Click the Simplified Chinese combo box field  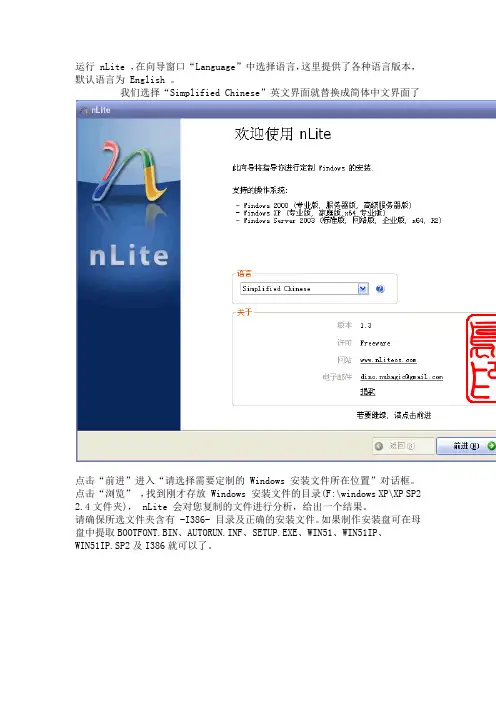point(304,289)
